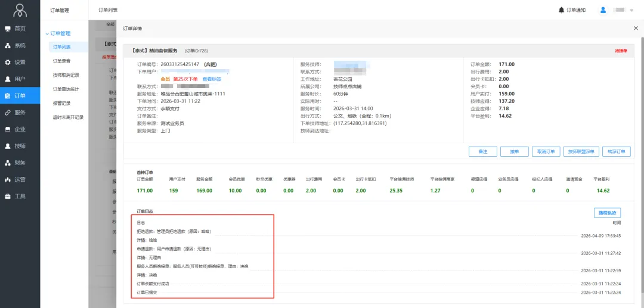Select the 用户 person icon in sidebar
This screenshot has width=644, height=308.
8,79
